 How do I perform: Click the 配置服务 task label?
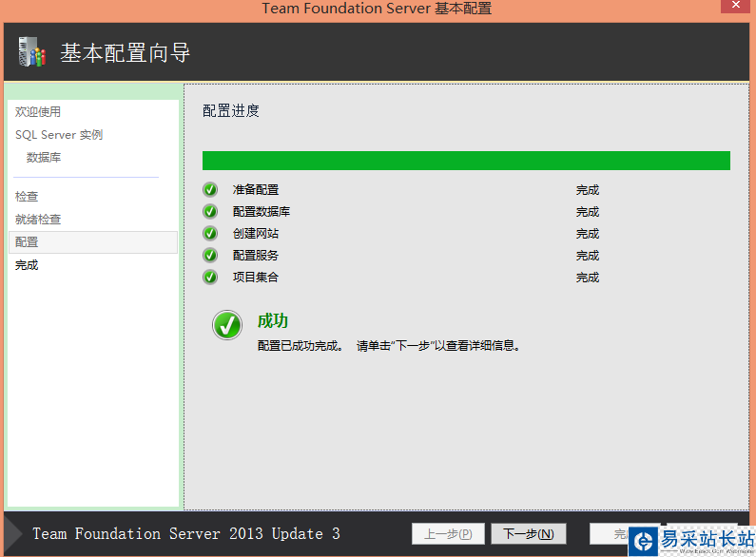(x=256, y=256)
